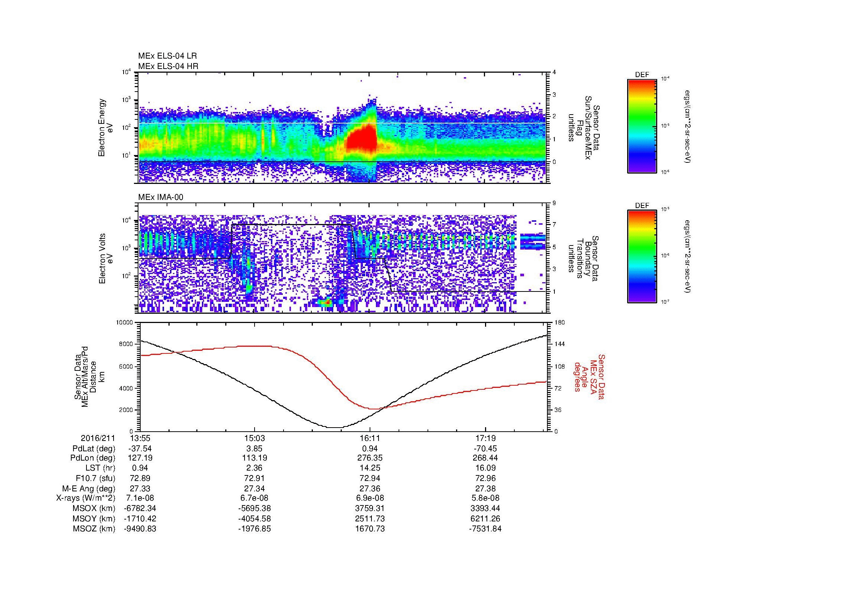868x613 pixels.
Task: Click the MSOX value -5695.38
Action: [x=255, y=508]
